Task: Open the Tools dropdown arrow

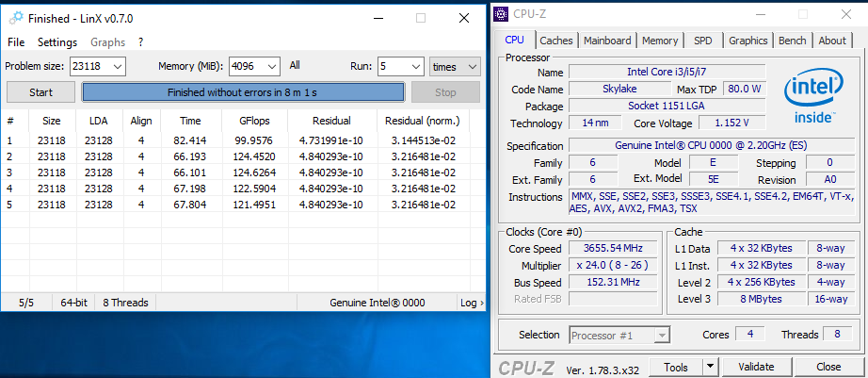Action: pyautogui.click(x=710, y=367)
